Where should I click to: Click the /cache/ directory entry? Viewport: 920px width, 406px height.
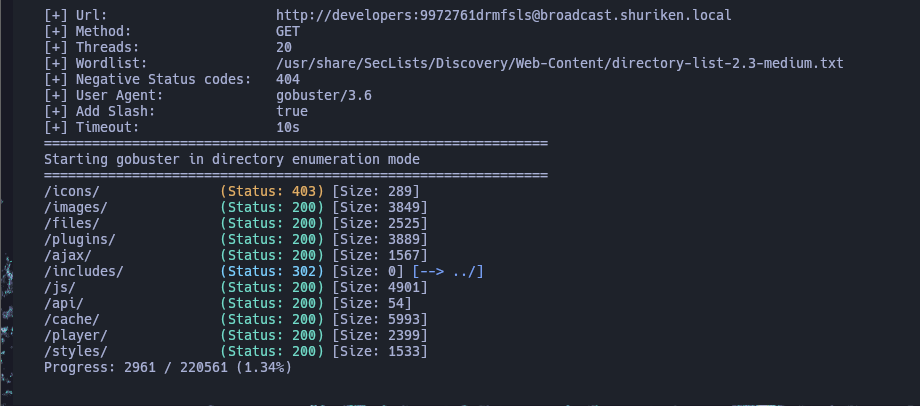[x=72, y=320]
